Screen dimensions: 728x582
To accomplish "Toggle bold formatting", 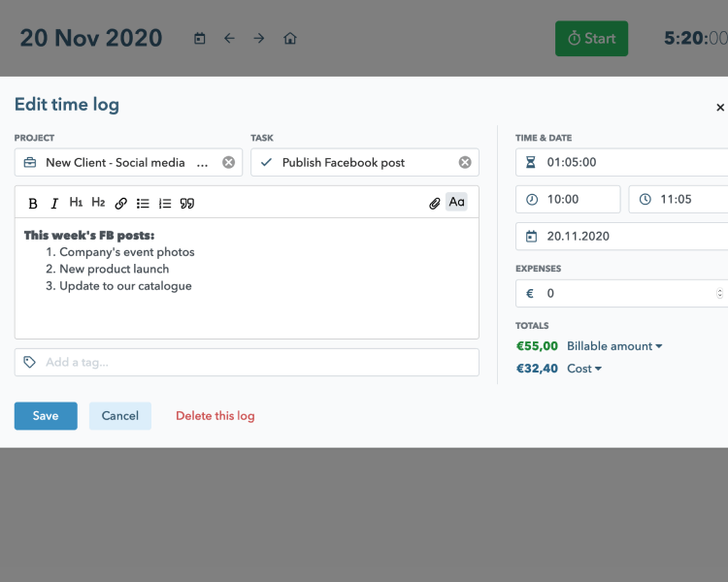I will pos(33,204).
